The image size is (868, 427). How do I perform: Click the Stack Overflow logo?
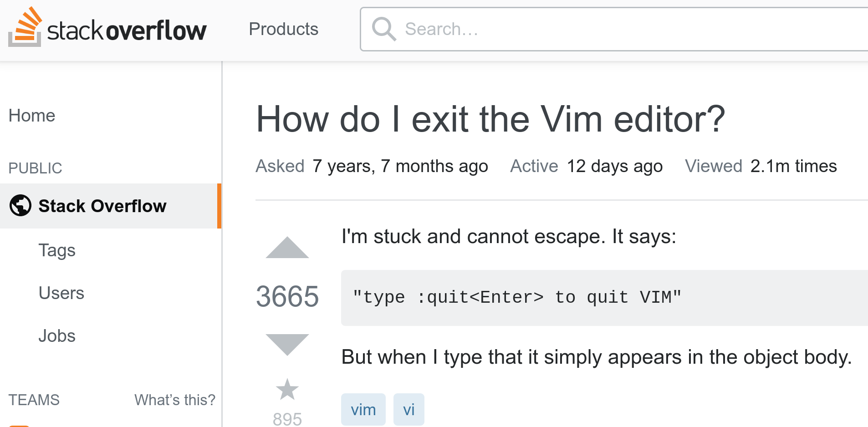click(107, 28)
